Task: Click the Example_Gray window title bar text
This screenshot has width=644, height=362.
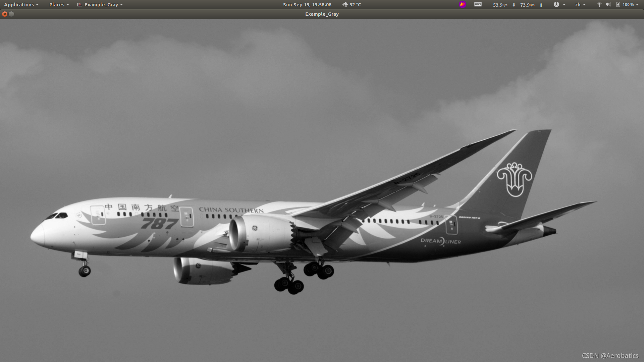Action: tap(322, 14)
